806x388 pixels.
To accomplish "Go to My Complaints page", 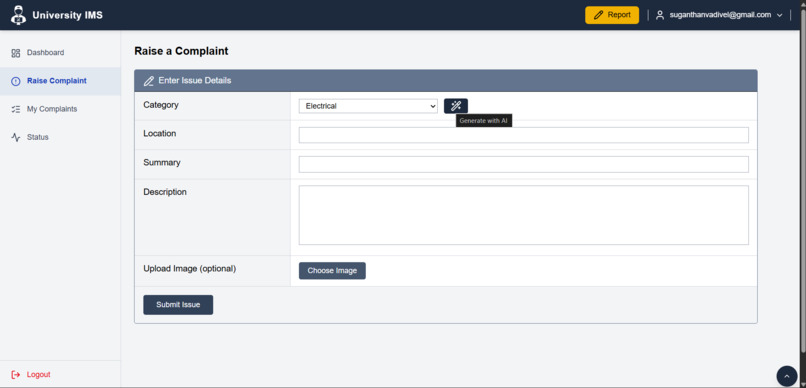I will tap(60, 109).
